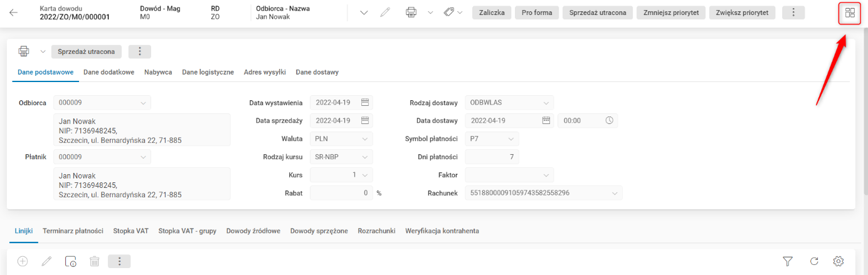Click the trash delete line icon
Image resolution: width=868 pixels, height=275 pixels.
(x=94, y=261)
